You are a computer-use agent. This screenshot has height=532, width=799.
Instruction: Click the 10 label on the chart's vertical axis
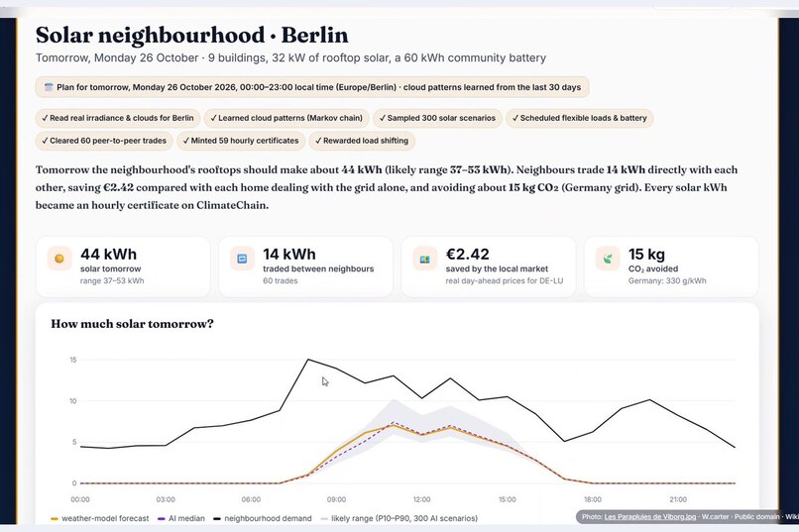pos(73,401)
